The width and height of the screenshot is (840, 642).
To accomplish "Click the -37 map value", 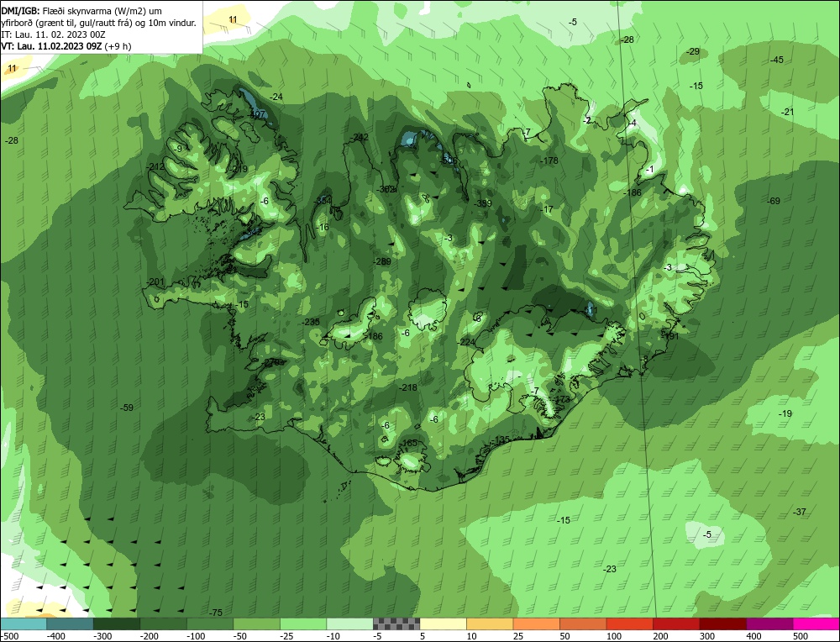I will point(800,513).
